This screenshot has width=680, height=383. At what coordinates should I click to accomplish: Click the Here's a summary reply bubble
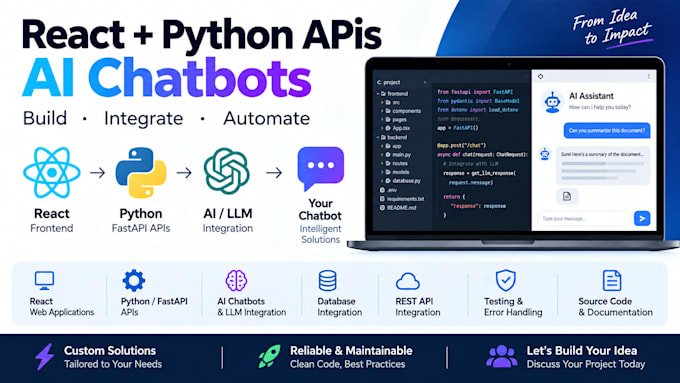tap(603, 165)
